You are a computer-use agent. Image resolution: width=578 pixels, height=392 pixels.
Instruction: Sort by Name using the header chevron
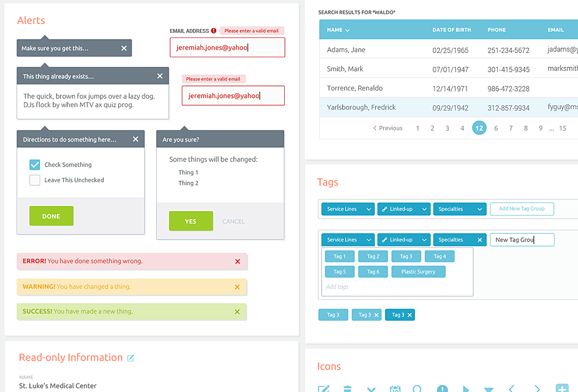click(347, 30)
